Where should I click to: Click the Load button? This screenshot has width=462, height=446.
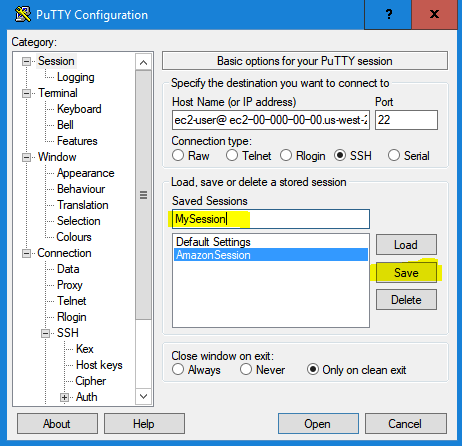406,245
